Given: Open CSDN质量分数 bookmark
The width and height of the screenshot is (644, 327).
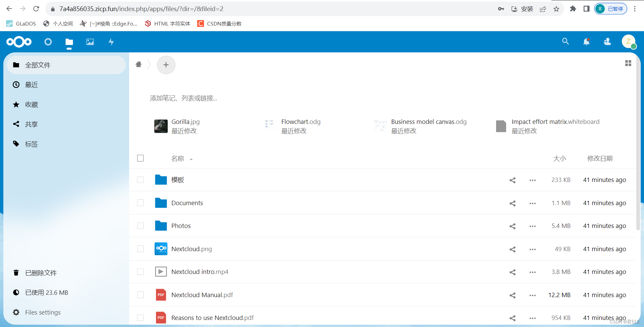Looking at the screenshot, I should click(x=220, y=24).
